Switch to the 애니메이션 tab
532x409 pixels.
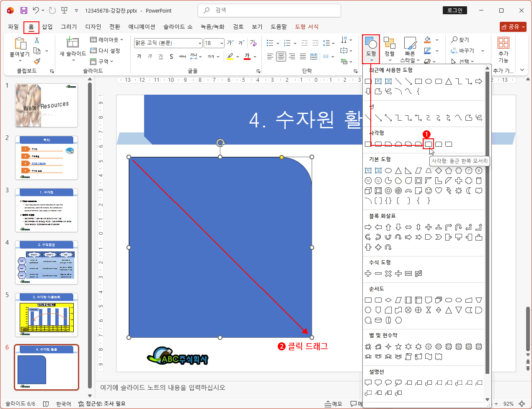[142, 27]
